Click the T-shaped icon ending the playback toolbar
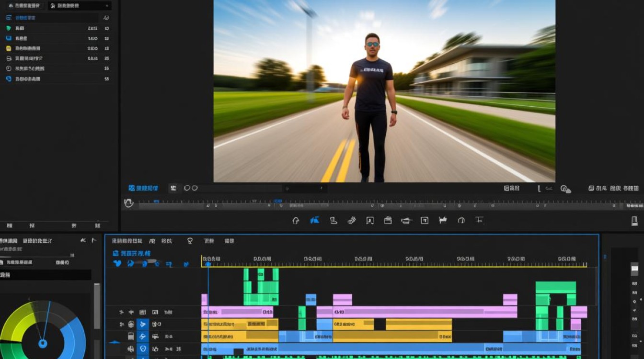This screenshot has height=359, width=644. 479,220
